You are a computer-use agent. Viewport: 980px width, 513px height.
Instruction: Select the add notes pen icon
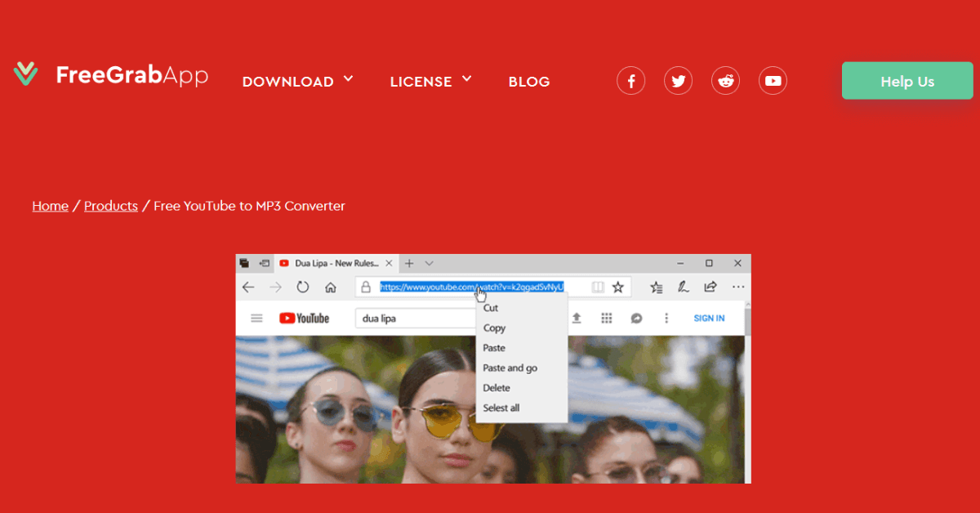tap(684, 287)
